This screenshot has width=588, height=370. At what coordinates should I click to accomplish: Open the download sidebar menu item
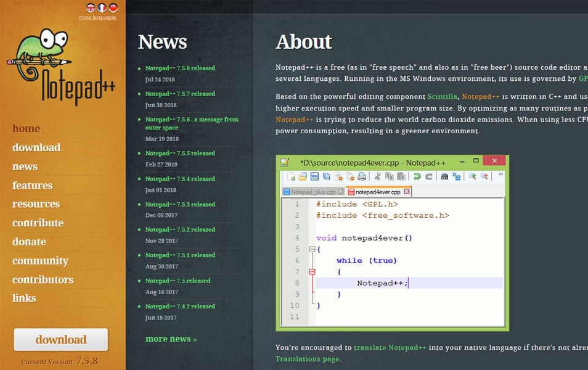(36, 147)
